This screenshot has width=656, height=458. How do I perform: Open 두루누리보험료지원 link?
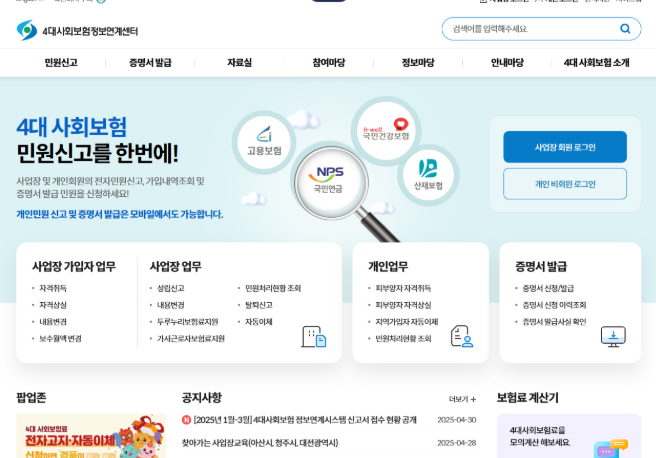[187, 322]
